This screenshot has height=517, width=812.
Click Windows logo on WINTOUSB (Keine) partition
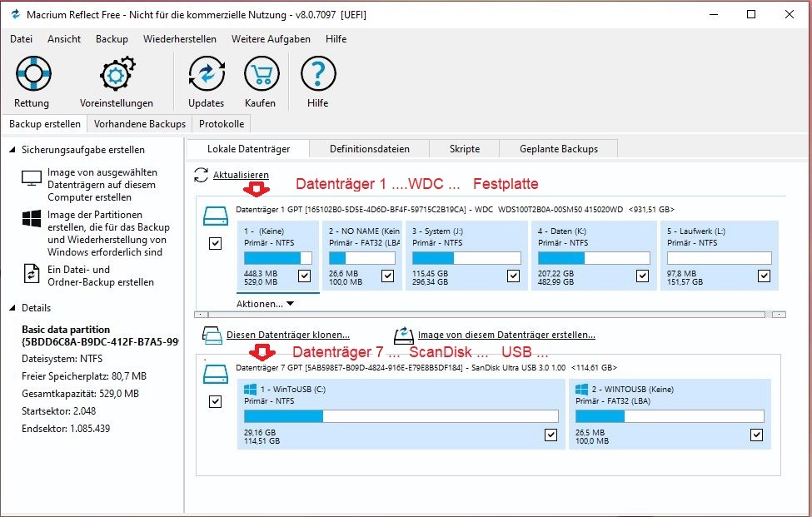click(581, 389)
